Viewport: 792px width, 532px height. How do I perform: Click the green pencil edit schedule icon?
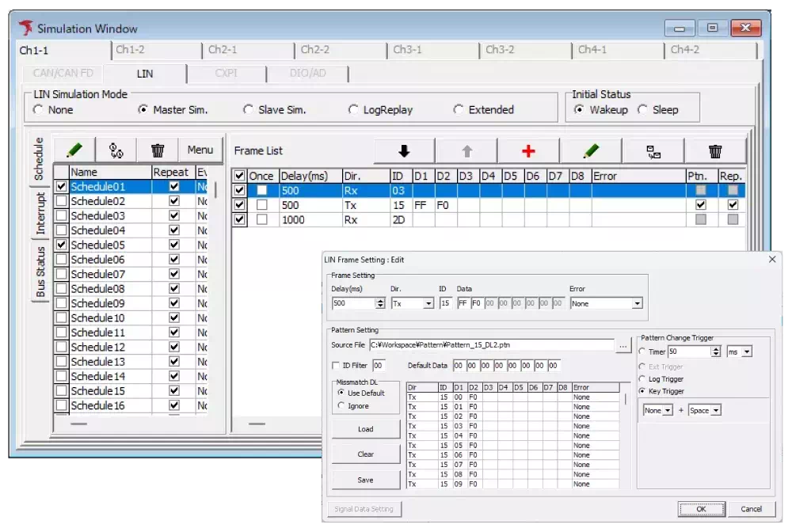[74, 150]
